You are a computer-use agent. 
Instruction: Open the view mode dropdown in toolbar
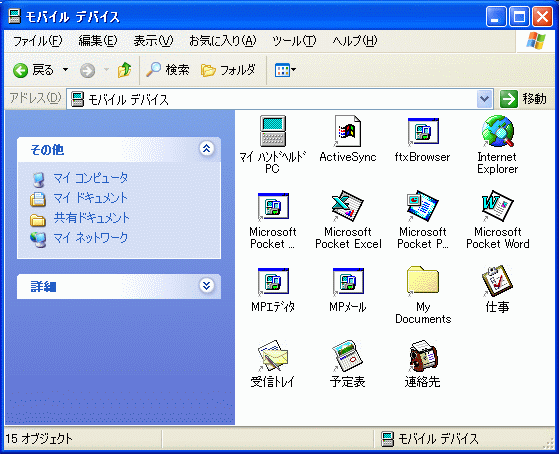[285, 70]
